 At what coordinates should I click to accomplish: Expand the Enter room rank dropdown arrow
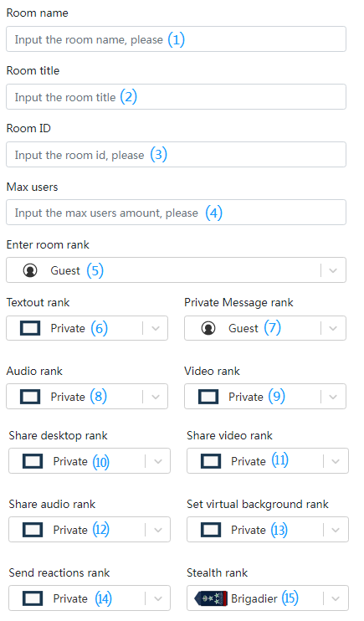coord(333,270)
